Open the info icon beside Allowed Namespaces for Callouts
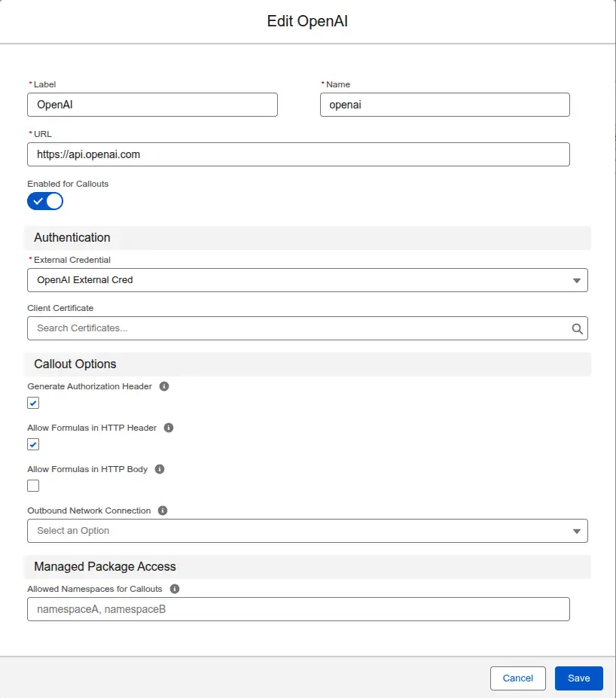 174,589
